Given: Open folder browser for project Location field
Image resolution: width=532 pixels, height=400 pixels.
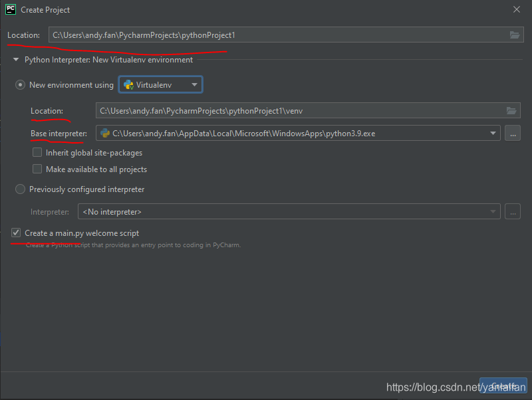Looking at the screenshot, I should tap(514, 35).
